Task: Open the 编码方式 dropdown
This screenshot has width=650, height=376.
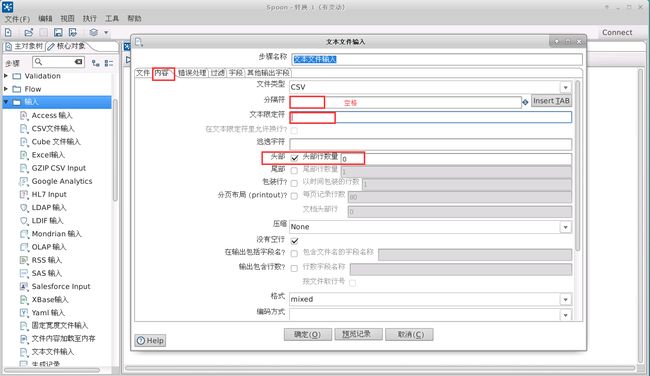Action: coord(565,315)
